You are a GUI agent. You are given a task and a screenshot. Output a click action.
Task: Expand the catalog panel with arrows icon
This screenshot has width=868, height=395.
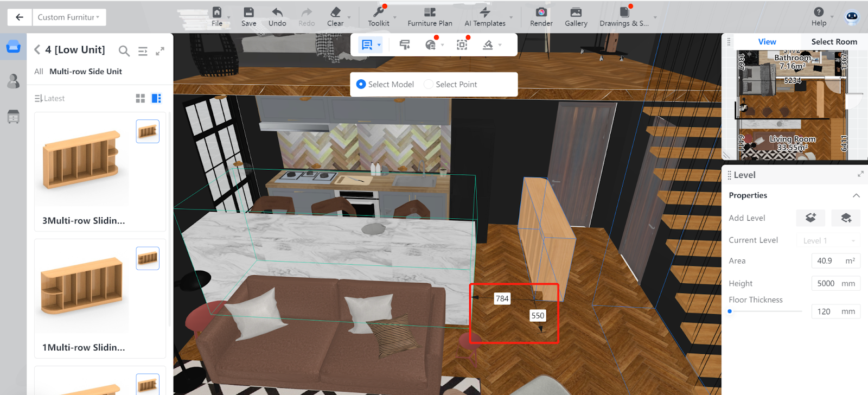click(x=160, y=51)
